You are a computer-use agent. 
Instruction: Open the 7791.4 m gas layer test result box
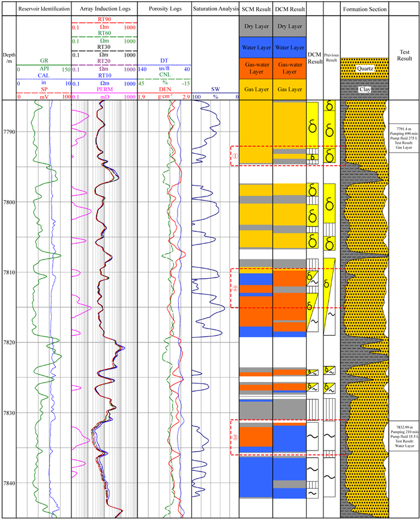[x=400, y=138]
